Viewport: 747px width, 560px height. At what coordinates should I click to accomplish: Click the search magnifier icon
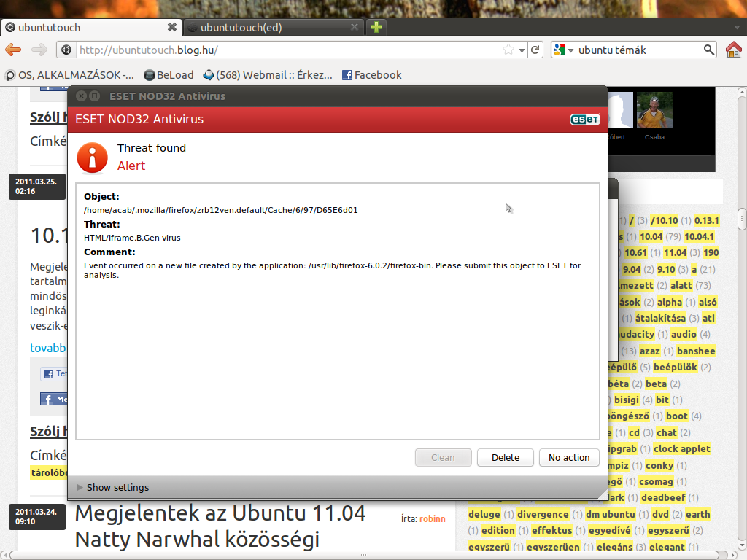[708, 50]
